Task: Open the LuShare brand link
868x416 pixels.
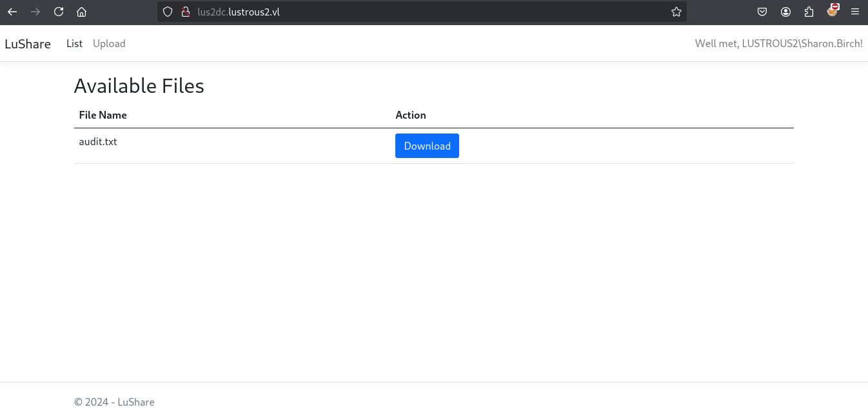Action: pos(28,44)
